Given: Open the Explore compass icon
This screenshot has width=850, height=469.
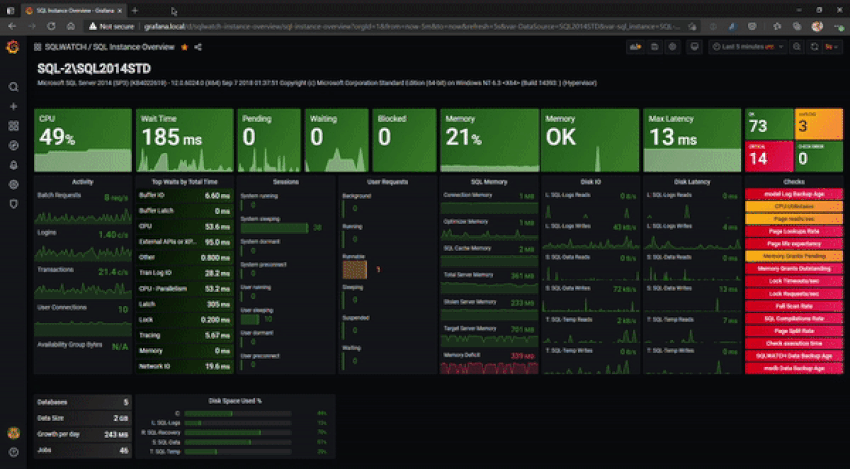Looking at the screenshot, I should pos(13,145).
